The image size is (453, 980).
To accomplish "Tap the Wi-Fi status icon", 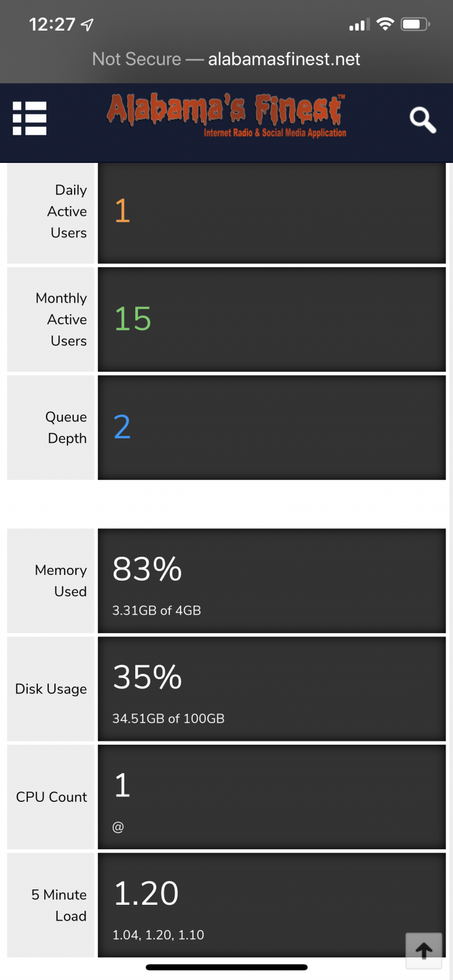I will click(x=385, y=24).
